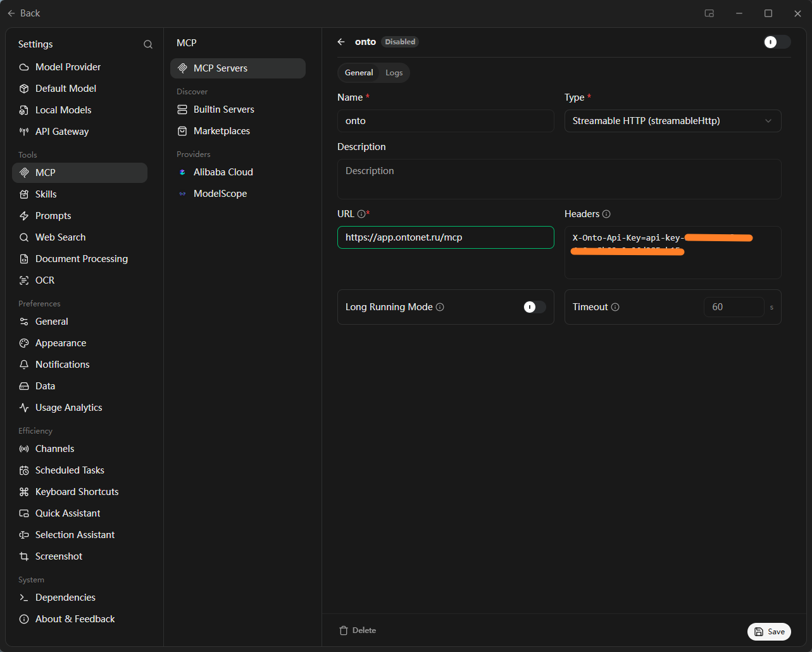Open Usage Analytics settings
This screenshot has height=652, width=812.
(80, 408)
